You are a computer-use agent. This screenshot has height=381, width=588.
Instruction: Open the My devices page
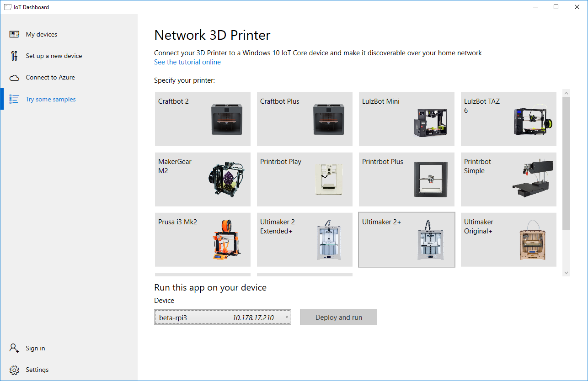click(69, 34)
